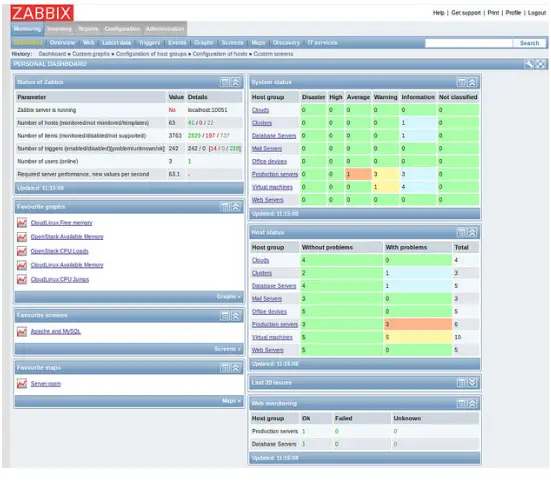Collapse the Host status widget
The width and height of the screenshot is (551, 481).
point(472,233)
